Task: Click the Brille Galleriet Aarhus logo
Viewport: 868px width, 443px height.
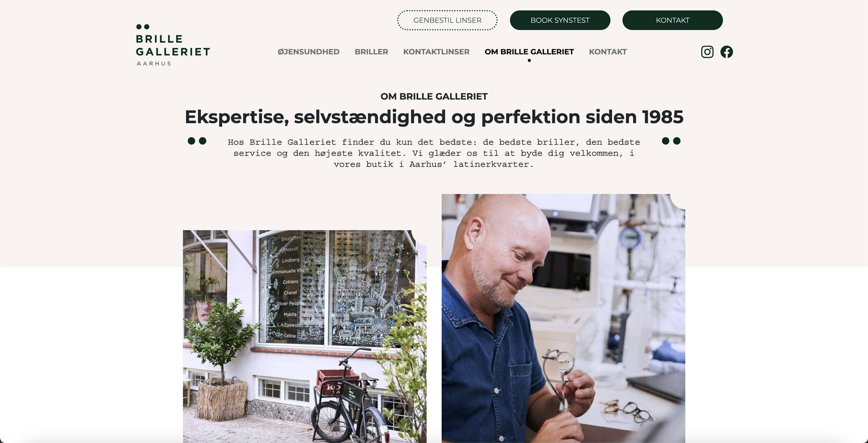Action: pyautogui.click(x=173, y=45)
